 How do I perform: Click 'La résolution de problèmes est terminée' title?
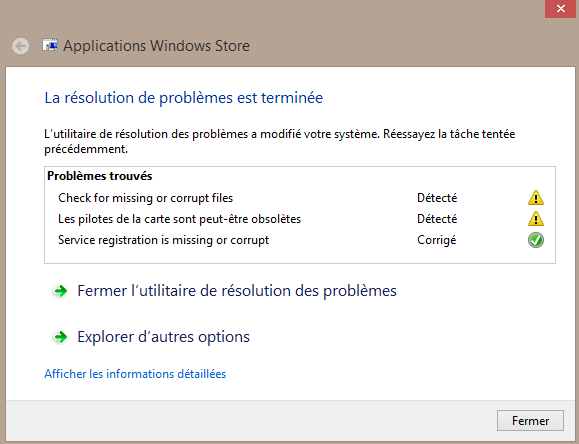point(184,98)
